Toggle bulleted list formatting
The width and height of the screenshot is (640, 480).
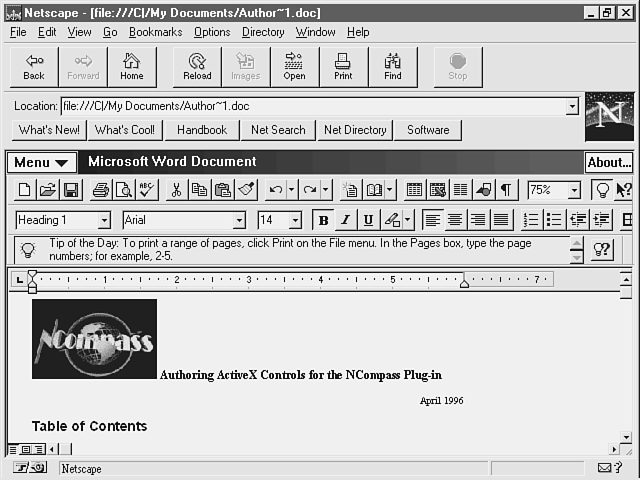554,220
